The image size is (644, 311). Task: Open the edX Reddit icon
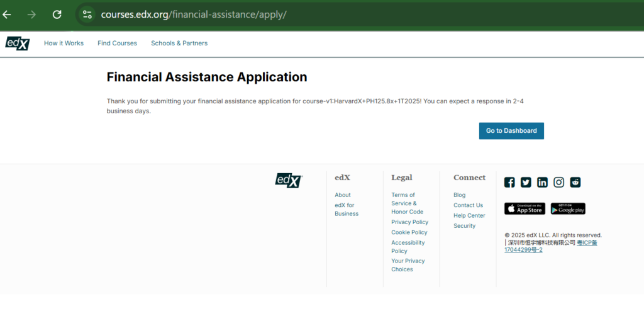(575, 182)
